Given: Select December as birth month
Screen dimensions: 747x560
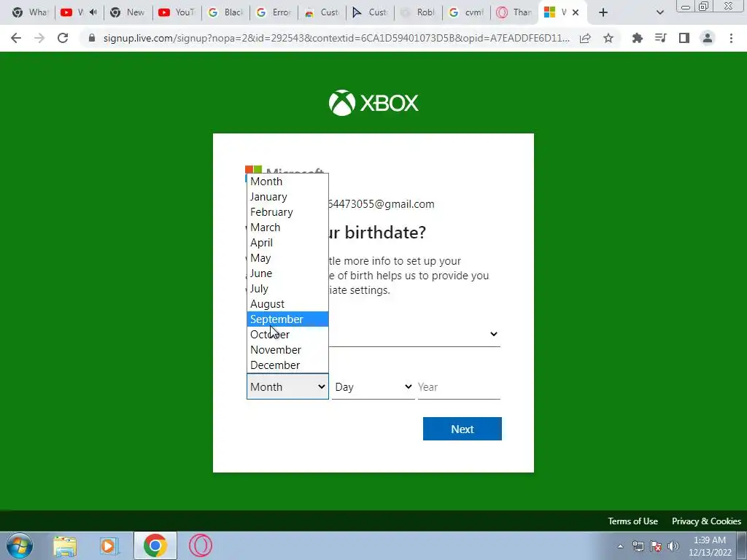Looking at the screenshot, I should [x=287, y=365].
